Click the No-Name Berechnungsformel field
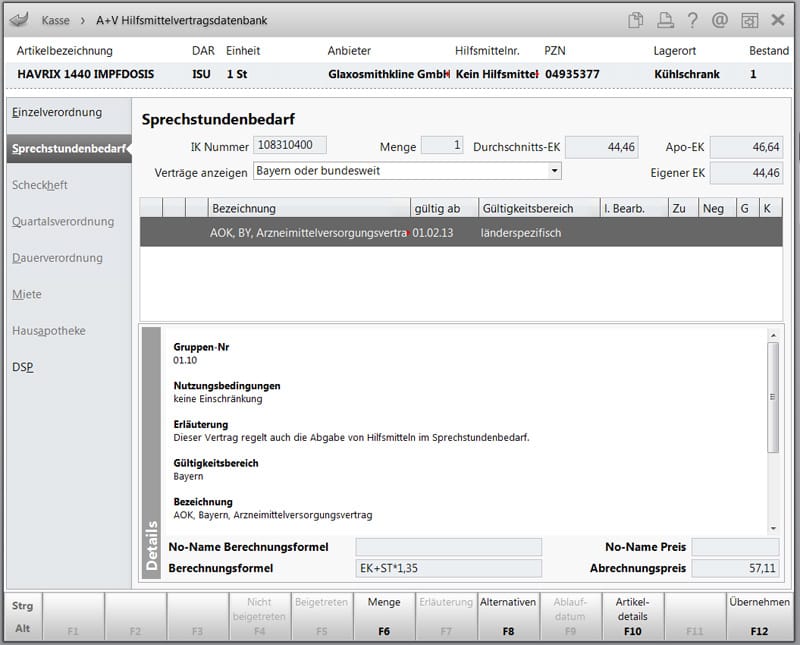Viewport: 800px width, 645px height. point(448,547)
